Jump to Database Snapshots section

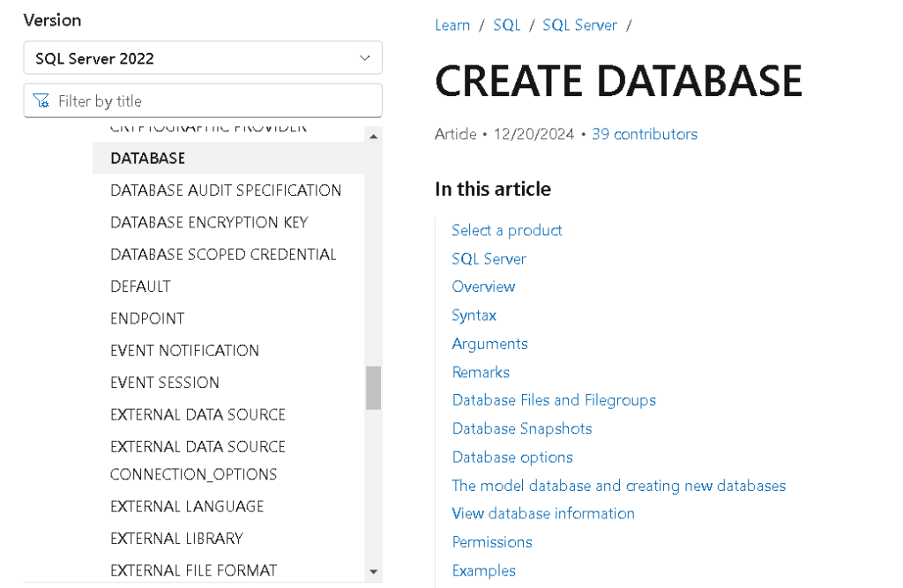click(x=522, y=428)
